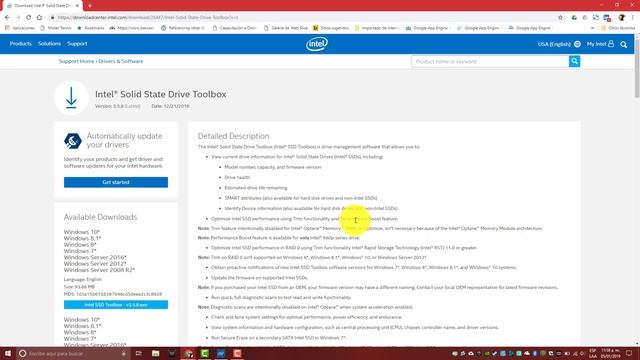
Task: Bookmark this page with the star icon
Action: point(560,18)
